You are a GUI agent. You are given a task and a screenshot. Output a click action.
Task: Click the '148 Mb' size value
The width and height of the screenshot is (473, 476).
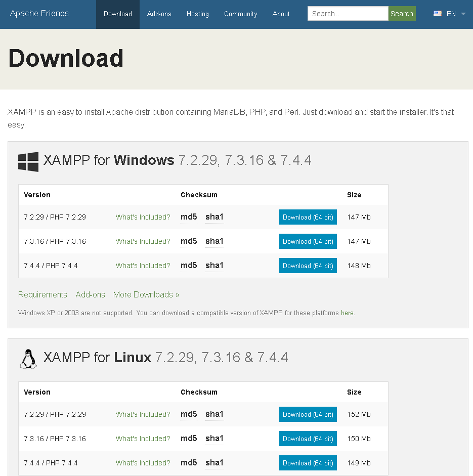(x=359, y=266)
